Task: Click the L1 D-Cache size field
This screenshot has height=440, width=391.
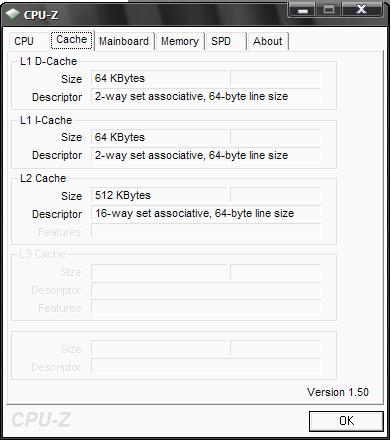Action: (159, 79)
